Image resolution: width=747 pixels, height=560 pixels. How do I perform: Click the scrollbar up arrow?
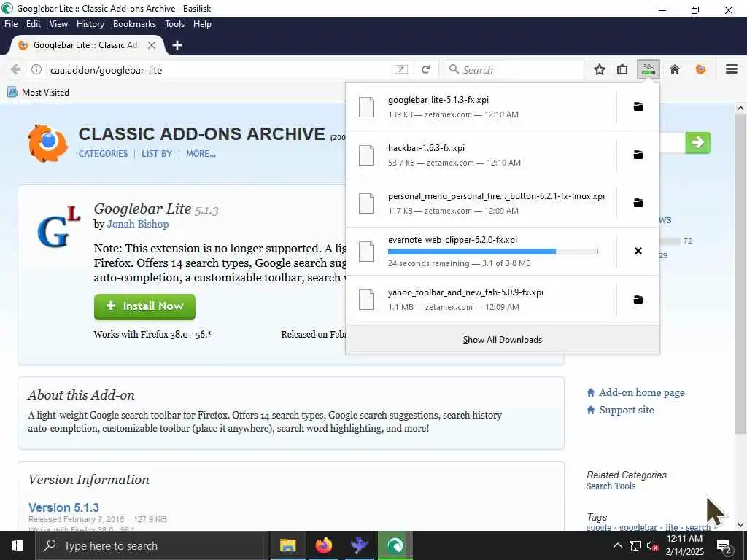click(x=740, y=108)
